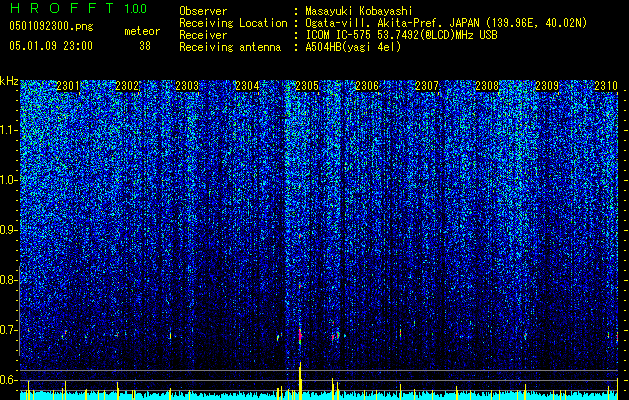
Task: Click the Ogata-vill. Akita-Pref. JAPAN location text
Action: coord(446,23)
